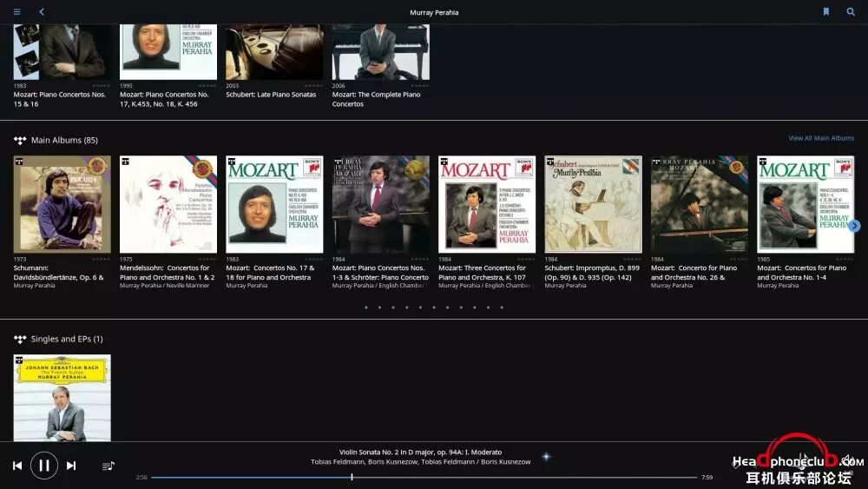Click 'Schubert: Impromptus, D. 899' title text

click(x=592, y=273)
